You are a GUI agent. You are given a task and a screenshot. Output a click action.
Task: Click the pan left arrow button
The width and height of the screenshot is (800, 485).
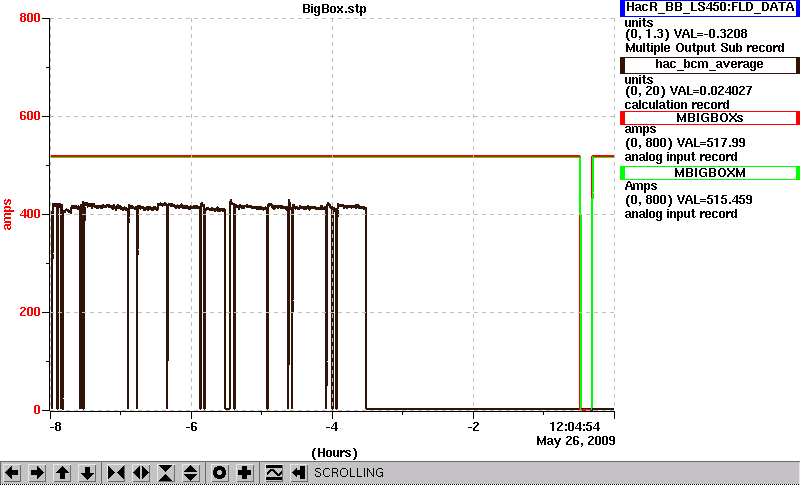pos(12,473)
